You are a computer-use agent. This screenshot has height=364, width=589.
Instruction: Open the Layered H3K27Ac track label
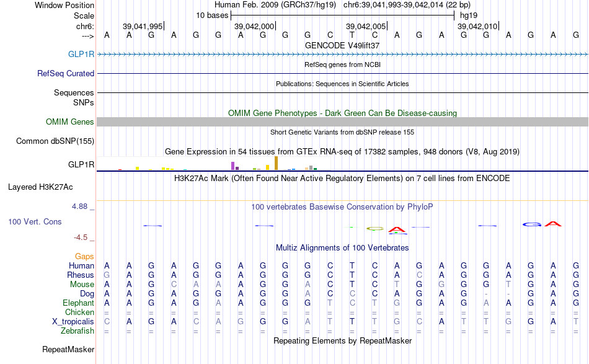[40, 187]
